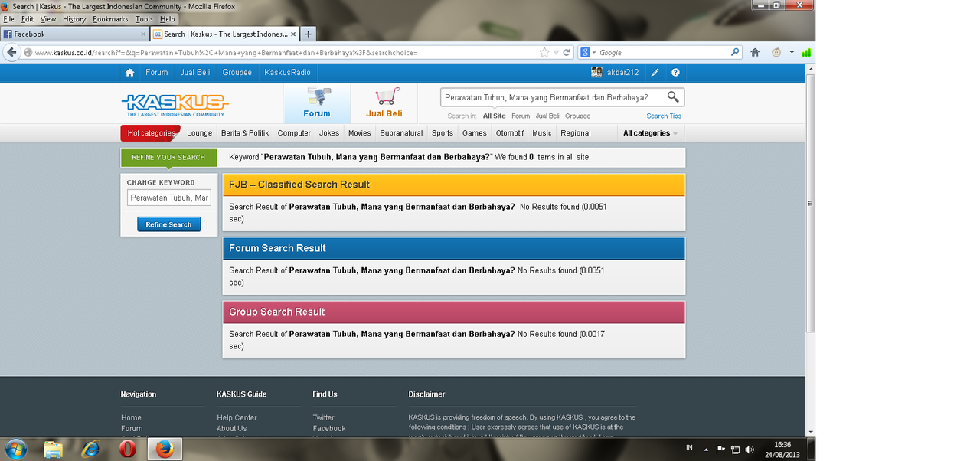Click the Greasemonkey monkey icon
Screen dimensions: 980x461
tap(776, 53)
